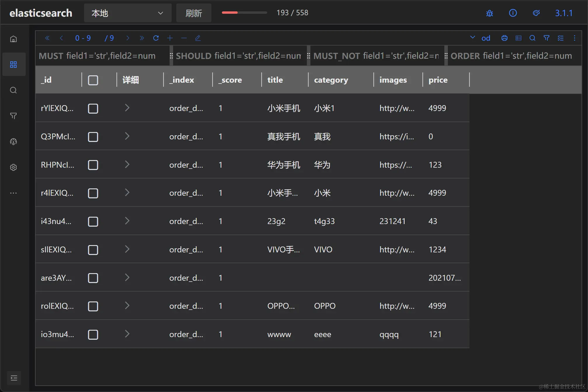
Task: Select the Filter tool in the left sidebar
Action: pos(13,116)
